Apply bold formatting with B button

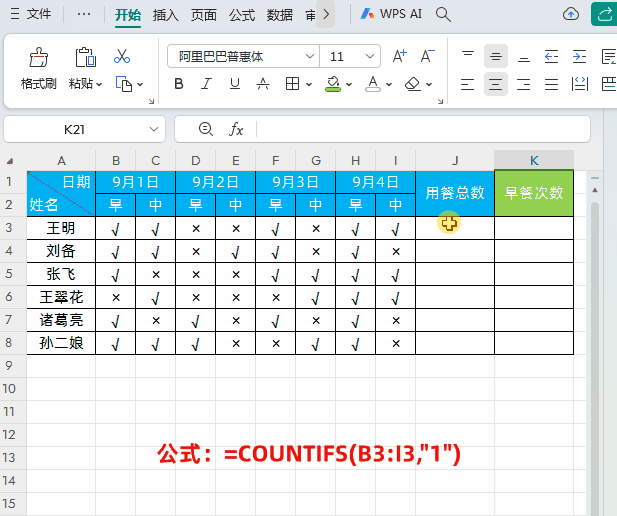click(179, 84)
